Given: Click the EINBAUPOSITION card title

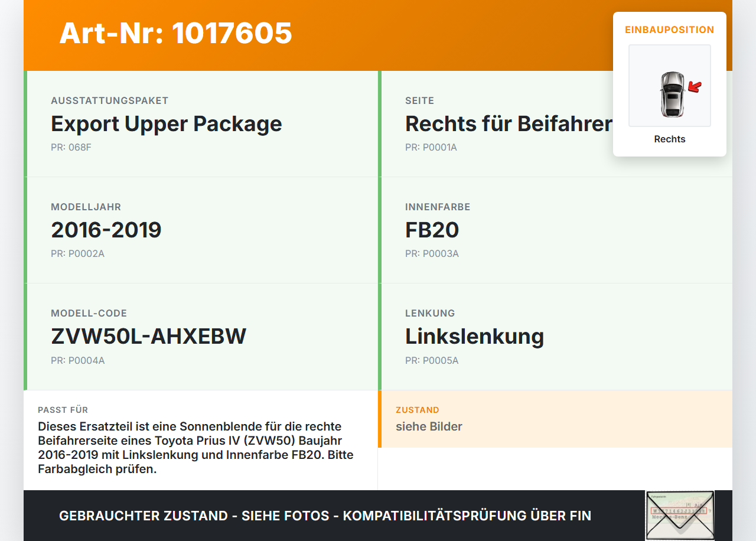Looking at the screenshot, I should [x=670, y=30].
